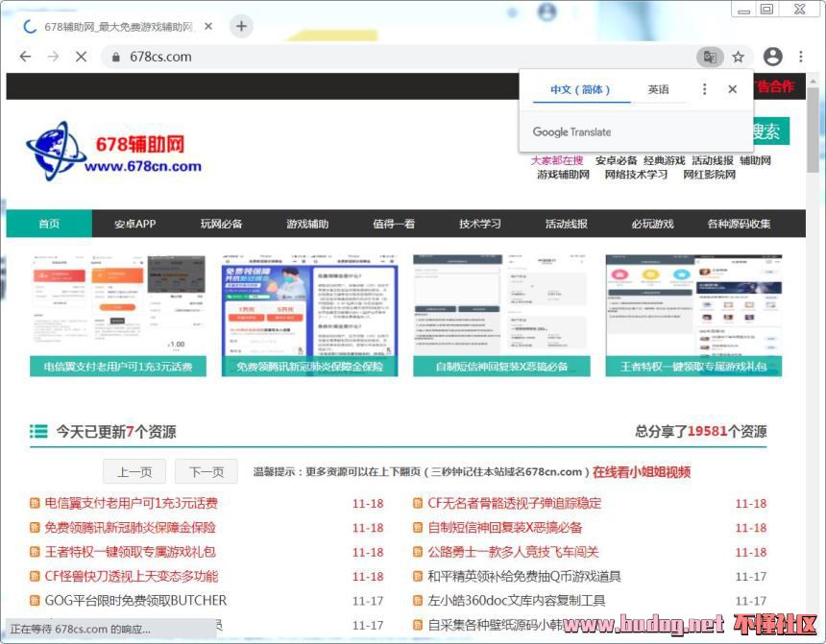Open article CF无名者骨骼透视子弹追踪稳定
The image size is (826, 644).
click(514, 503)
